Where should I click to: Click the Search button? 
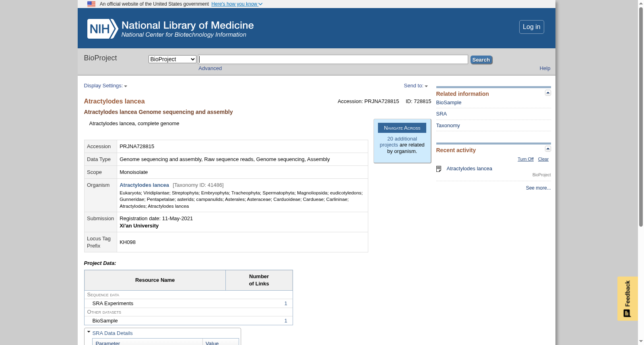coord(481,60)
